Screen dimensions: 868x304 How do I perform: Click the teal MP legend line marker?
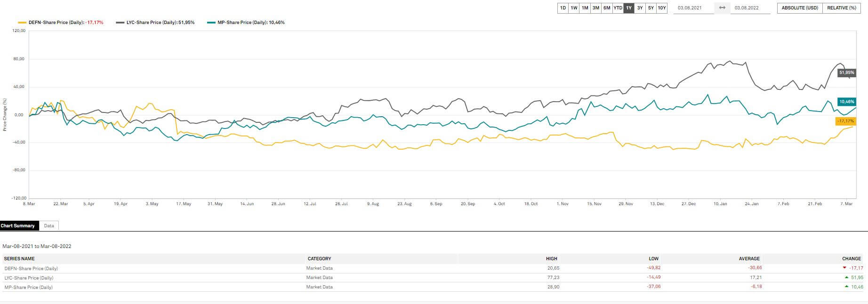(x=211, y=23)
